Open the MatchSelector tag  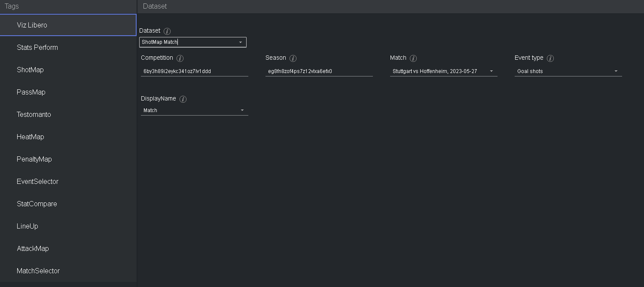(38, 271)
